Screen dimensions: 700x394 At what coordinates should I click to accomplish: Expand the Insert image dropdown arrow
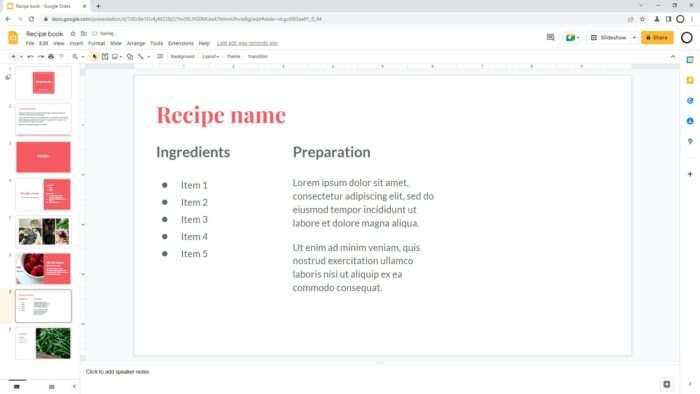click(x=121, y=57)
